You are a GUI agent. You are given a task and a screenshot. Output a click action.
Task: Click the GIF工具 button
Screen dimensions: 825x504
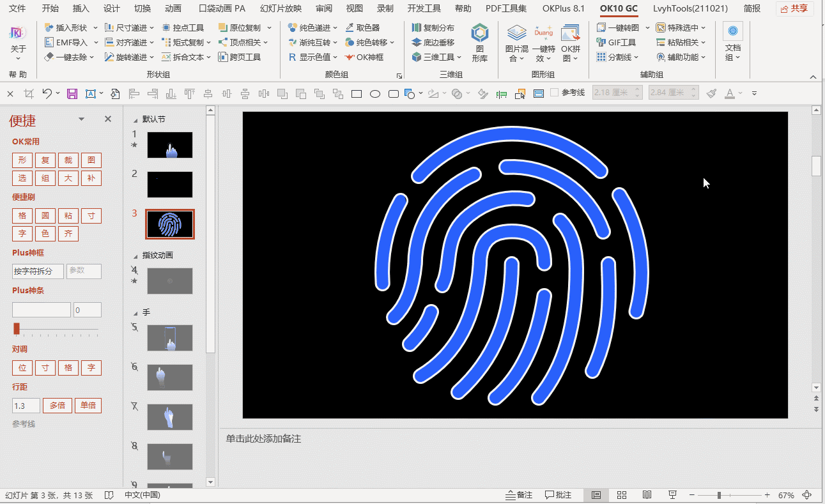617,42
